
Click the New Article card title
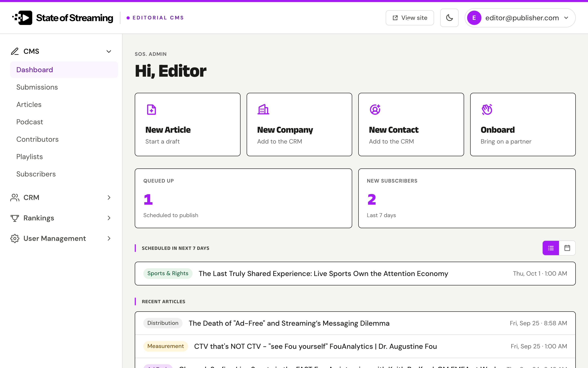pyautogui.click(x=168, y=130)
